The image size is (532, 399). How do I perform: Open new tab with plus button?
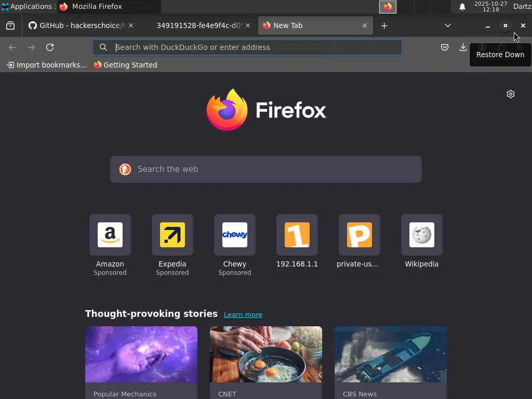pyautogui.click(x=384, y=26)
